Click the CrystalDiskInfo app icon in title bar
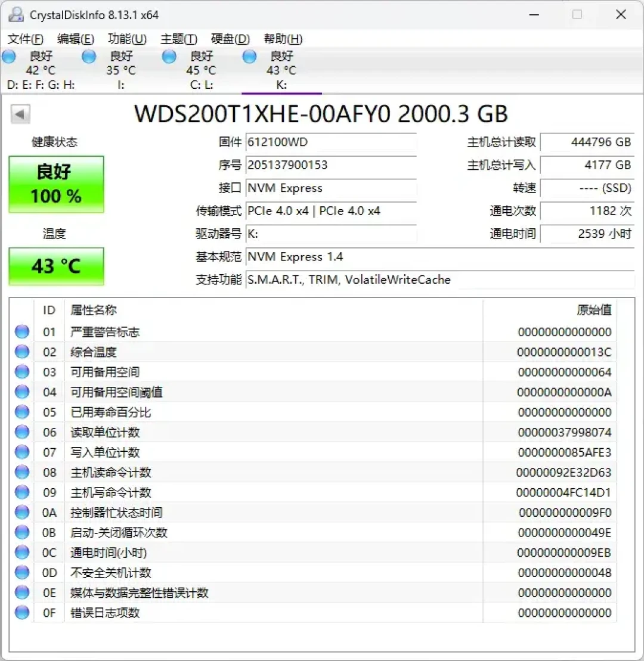 click(x=16, y=15)
